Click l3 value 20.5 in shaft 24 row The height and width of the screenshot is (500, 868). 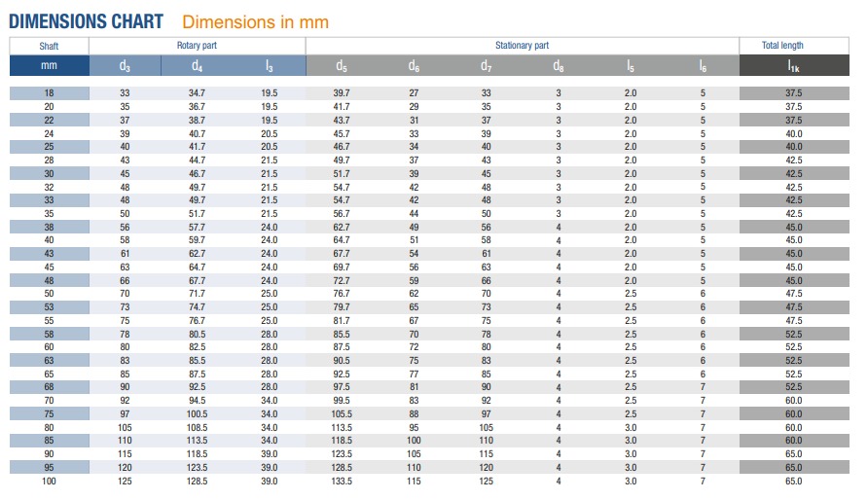(269, 134)
